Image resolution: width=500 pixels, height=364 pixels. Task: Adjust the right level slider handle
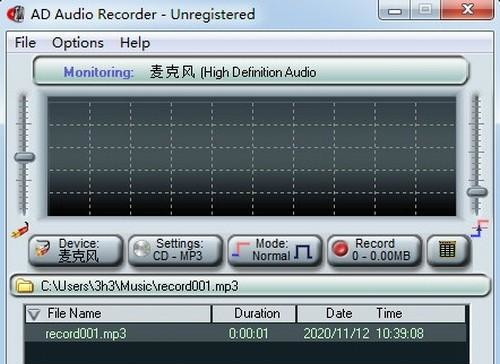pos(477,192)
